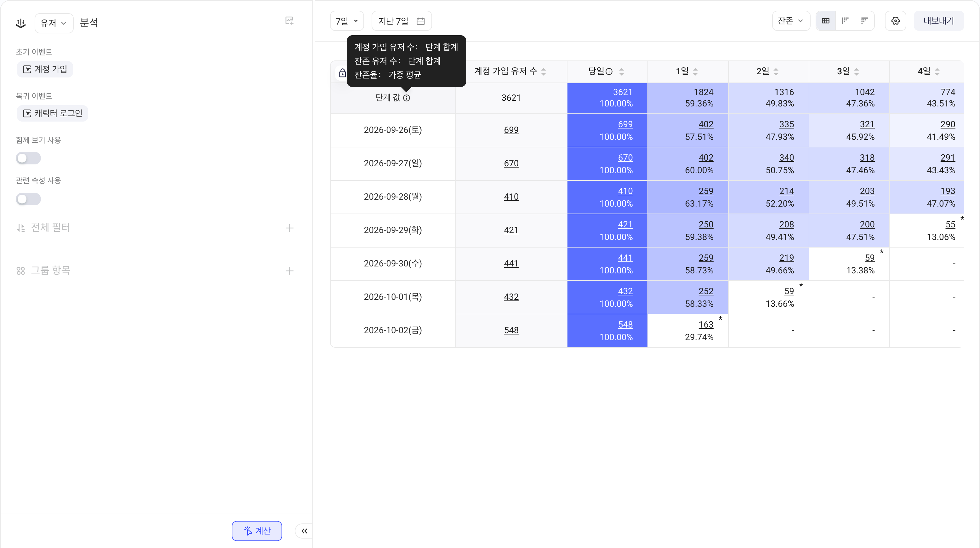Click the retention analysis logo icon

pyautogui.click(x=20, y=23)
